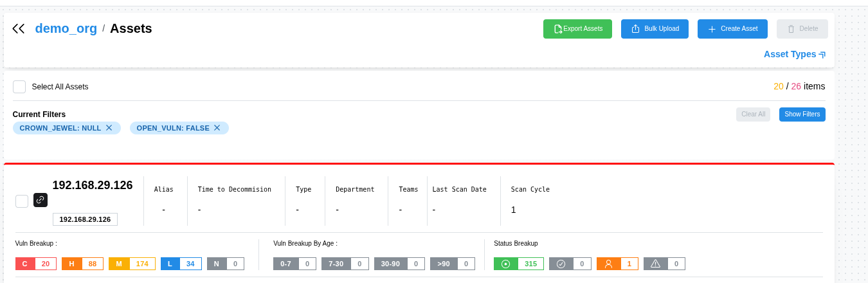Click the Show Filters button
Image resolution: width=868 pixels, height=283 pixels.
pyautogui.click(x=802, y=114)
